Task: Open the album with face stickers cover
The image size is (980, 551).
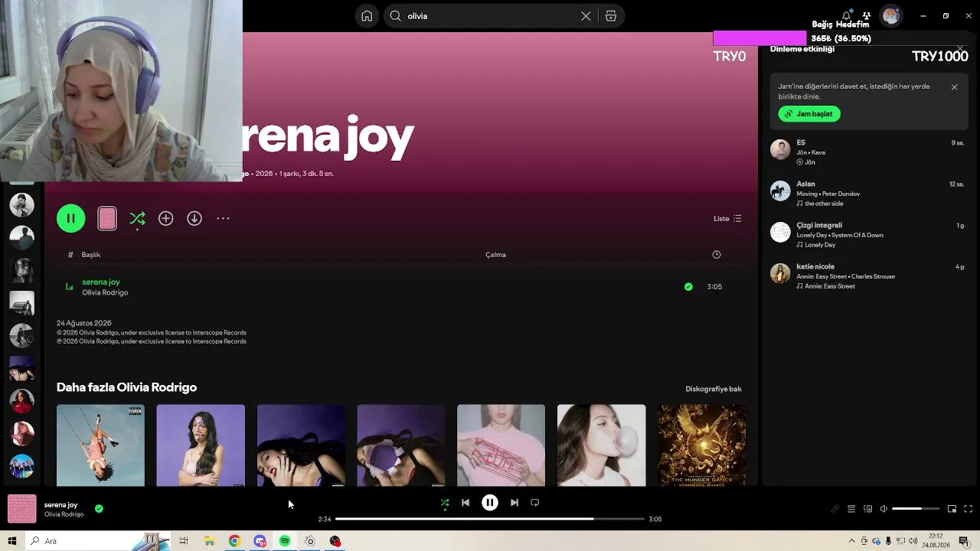Action: click(201, 445)
